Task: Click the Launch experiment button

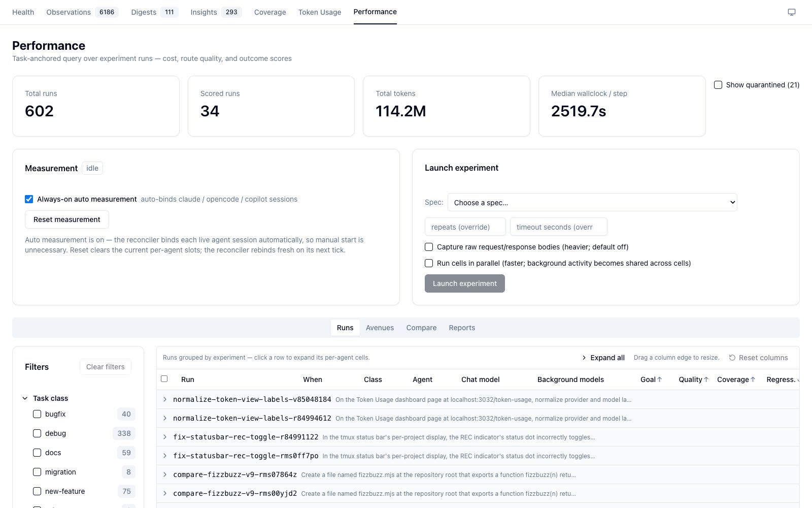Action: 465,283
